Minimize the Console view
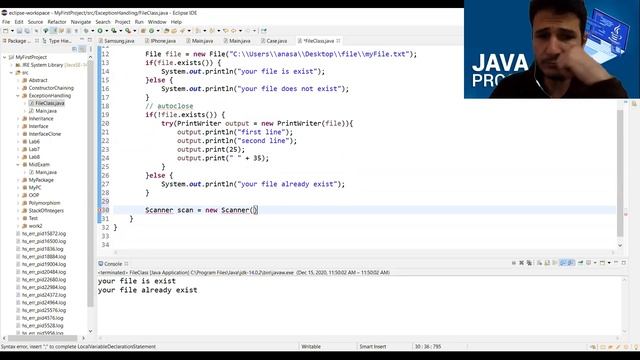 click(x=616, y=263)
